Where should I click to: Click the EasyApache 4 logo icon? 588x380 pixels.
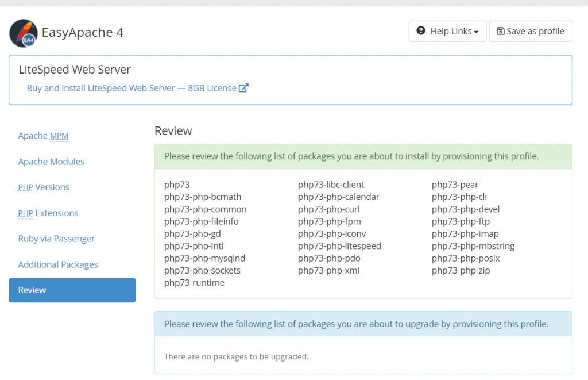[x=22, y=33]
